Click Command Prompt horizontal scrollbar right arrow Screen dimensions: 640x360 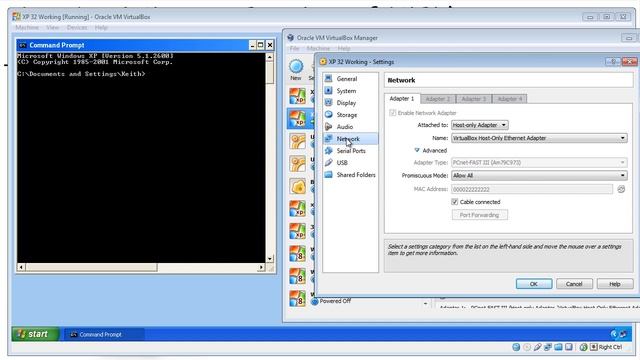(261, 267)
